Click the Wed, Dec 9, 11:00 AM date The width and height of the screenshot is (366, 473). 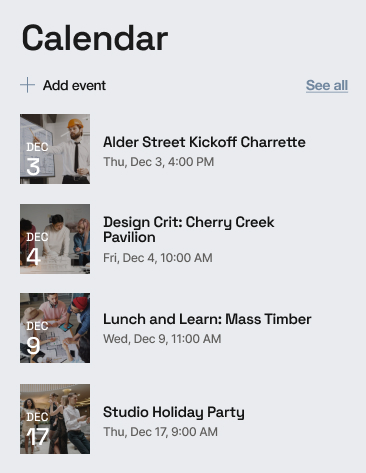point(162,339)
